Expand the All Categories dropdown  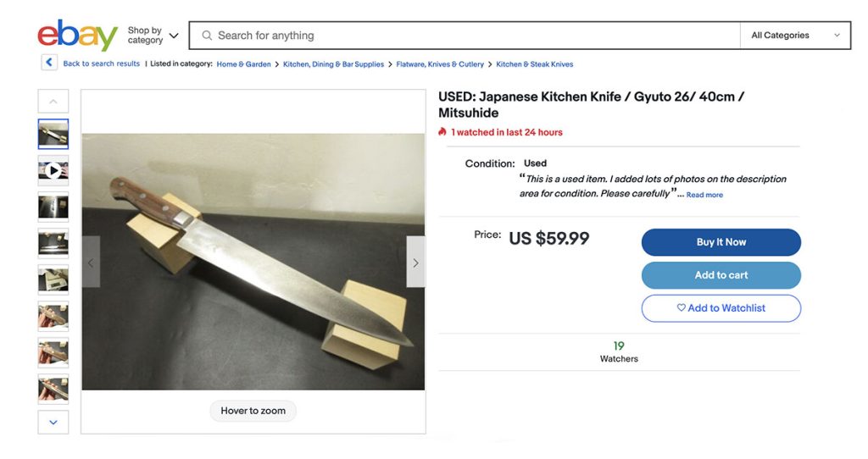click(795, 36)
